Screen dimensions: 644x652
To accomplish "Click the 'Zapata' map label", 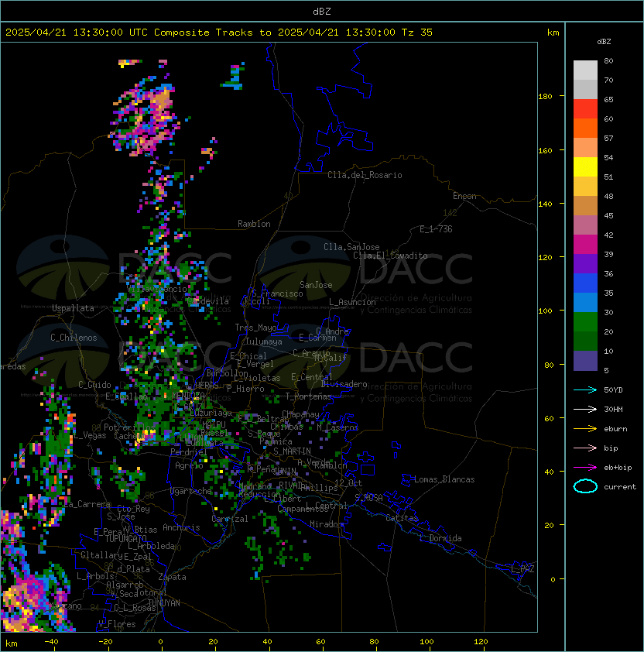I will (x=172, y=577).
